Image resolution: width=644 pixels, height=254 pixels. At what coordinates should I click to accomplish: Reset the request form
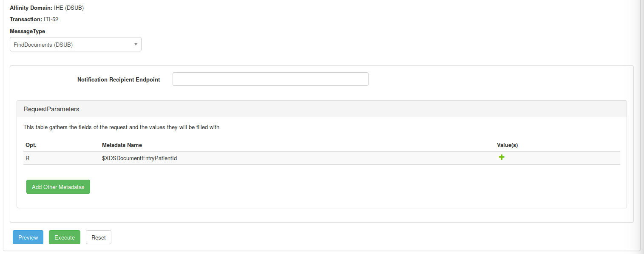[x=99, y=237]
